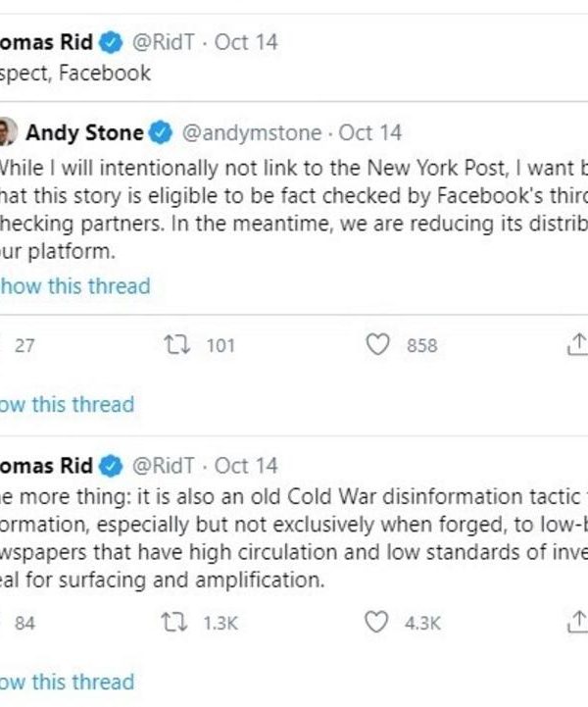Viewport: 588px width, 707px height.
Task: View the 27 replies on the first tweet
Action: tap(24, 345)
